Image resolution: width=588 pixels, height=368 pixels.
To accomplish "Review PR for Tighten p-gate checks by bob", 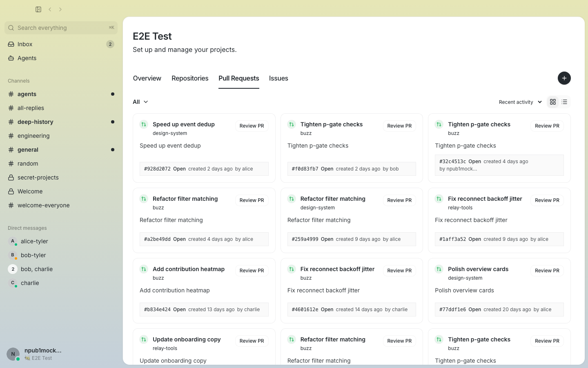I will [399, 126].
